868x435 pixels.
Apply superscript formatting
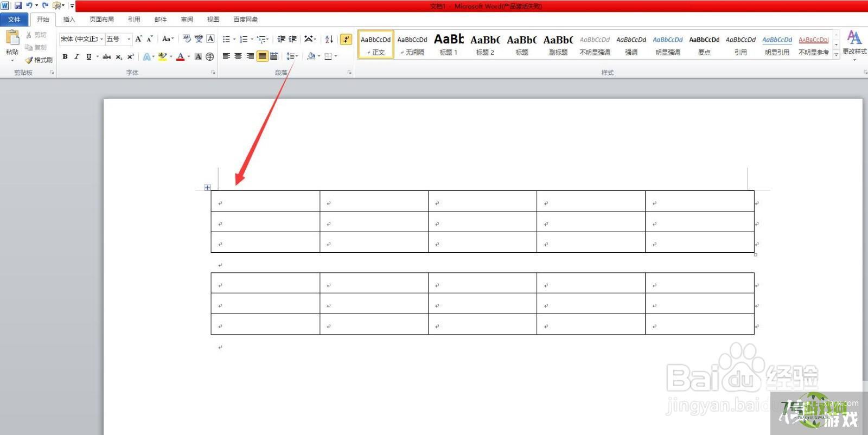(x=130, y=56)
